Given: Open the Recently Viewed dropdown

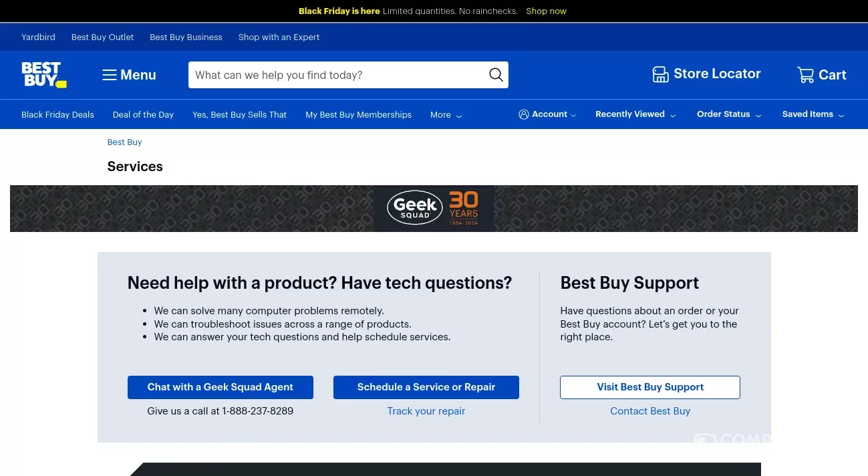Looking at the screenshot, I should click(x=635, y=114).
